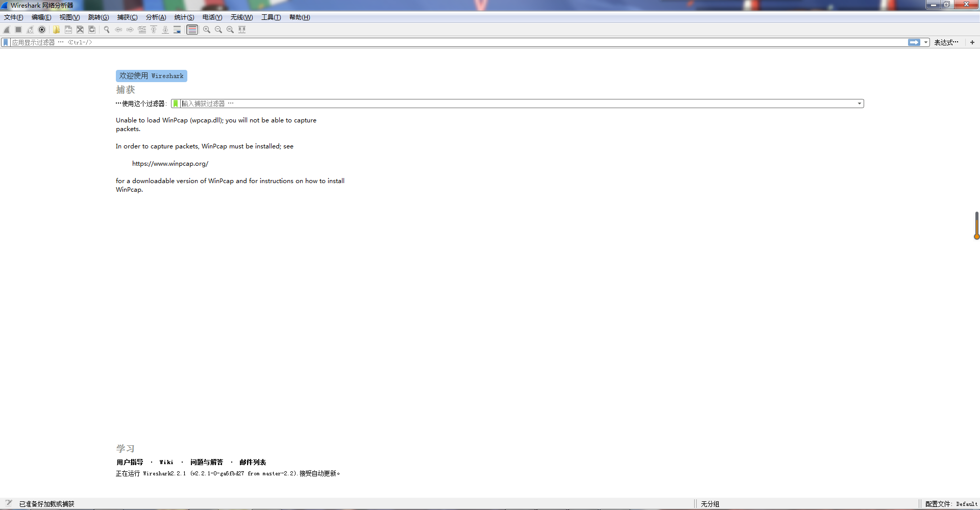Open the 视图(V) menu
Viewport: 980px width, 510px height.
point(69,17)
